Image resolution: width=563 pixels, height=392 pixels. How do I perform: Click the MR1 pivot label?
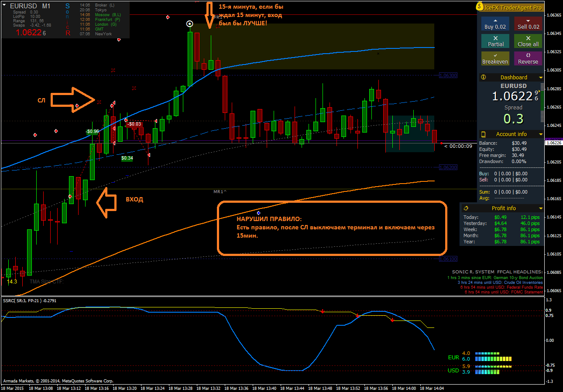coord(220,192)
